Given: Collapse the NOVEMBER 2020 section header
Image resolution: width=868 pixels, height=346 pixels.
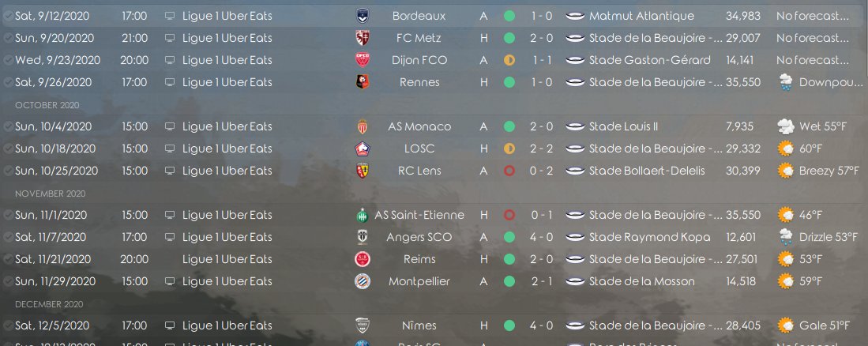Looking at the screenshot, I should [x=51, y=194].
